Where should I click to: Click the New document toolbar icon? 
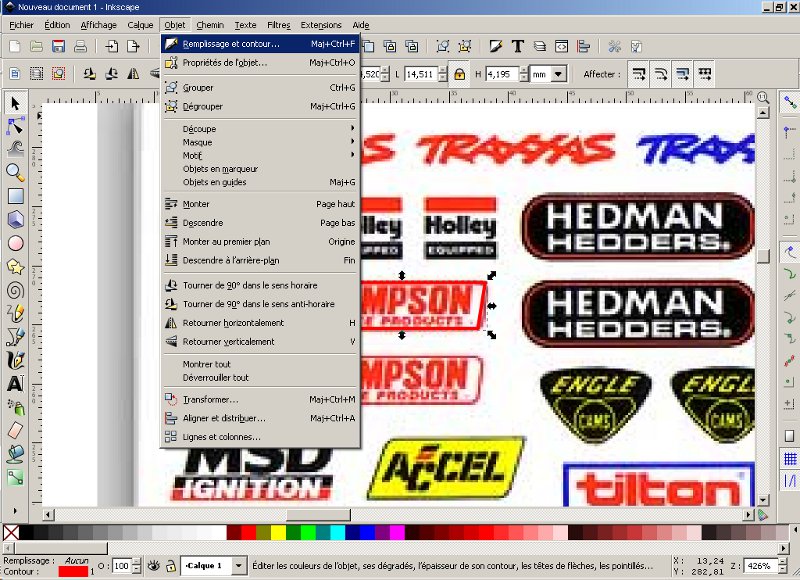click(15, 46)
